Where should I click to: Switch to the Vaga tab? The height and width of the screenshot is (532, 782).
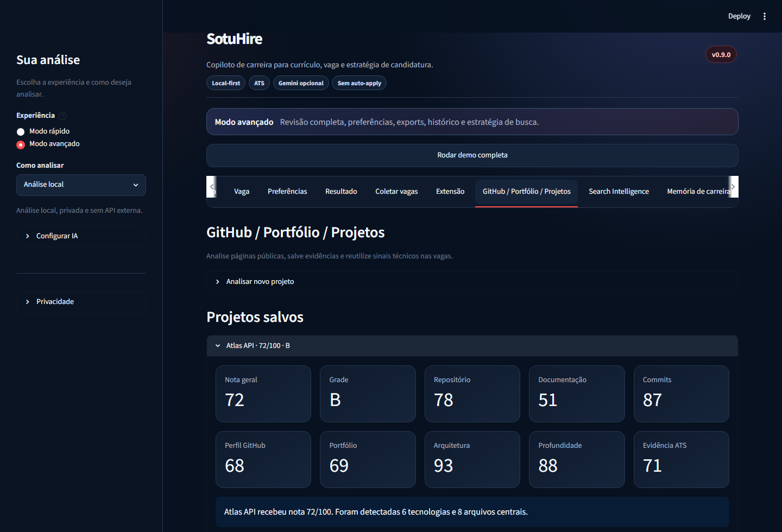[x=242, y=192]
